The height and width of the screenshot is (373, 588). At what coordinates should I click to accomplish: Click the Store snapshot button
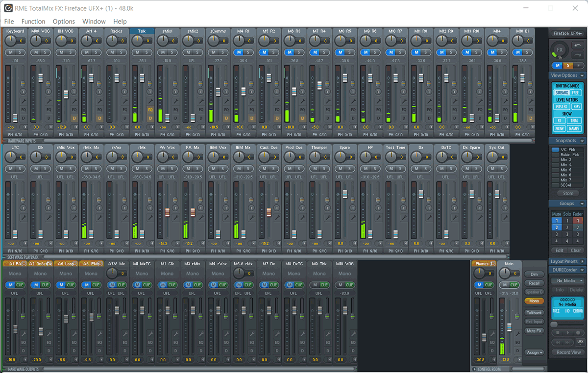(x=568, y=194)
